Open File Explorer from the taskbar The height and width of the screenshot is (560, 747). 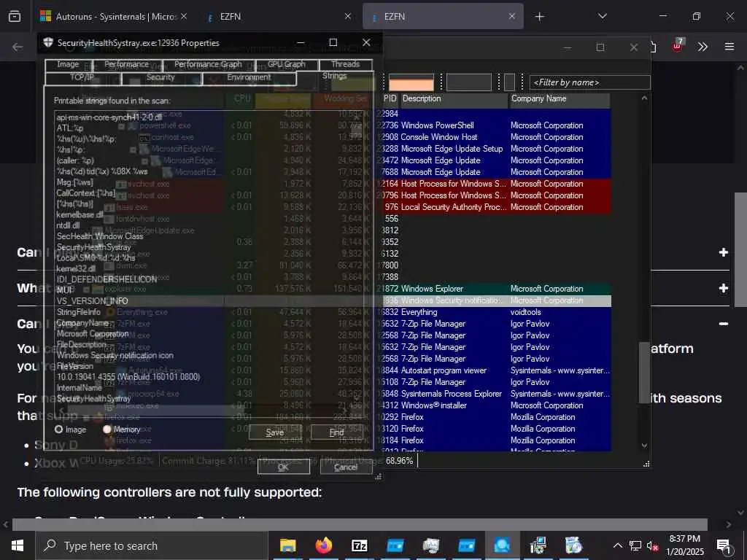click(287, 545)
